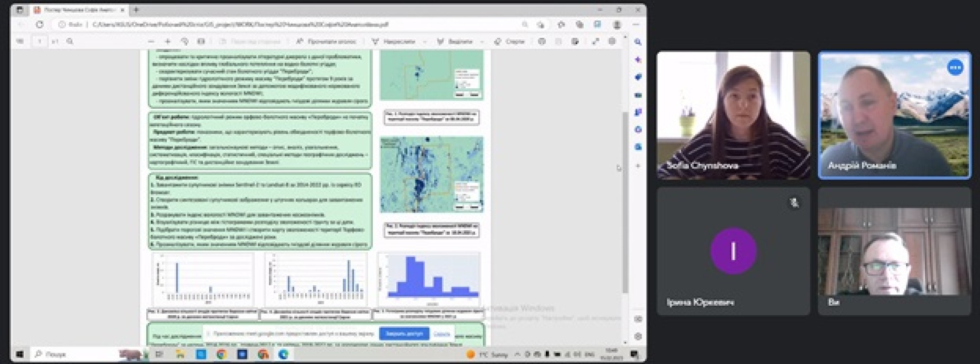Screen dimensions: 980x364
Task: Open a new browser tab
Action: point(136,10)
